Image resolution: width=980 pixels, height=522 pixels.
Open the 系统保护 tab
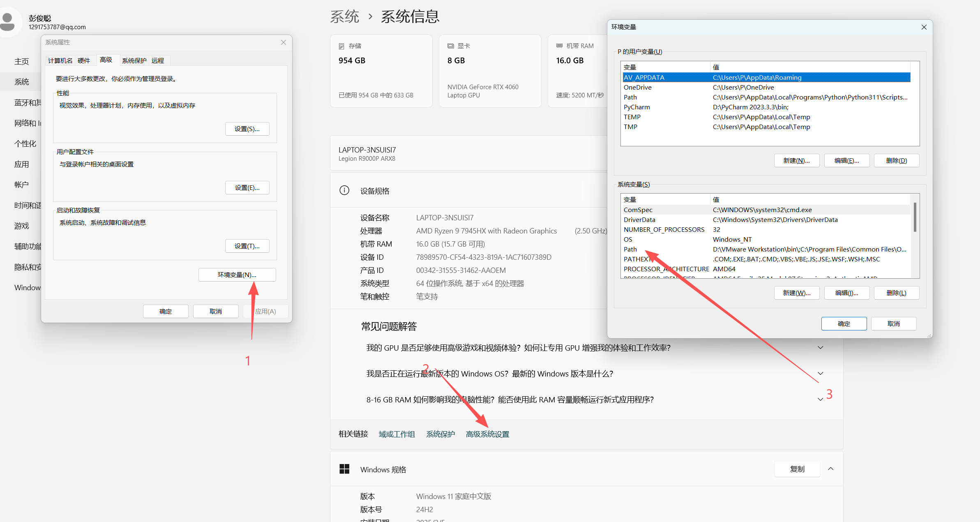tap(134, 60)
